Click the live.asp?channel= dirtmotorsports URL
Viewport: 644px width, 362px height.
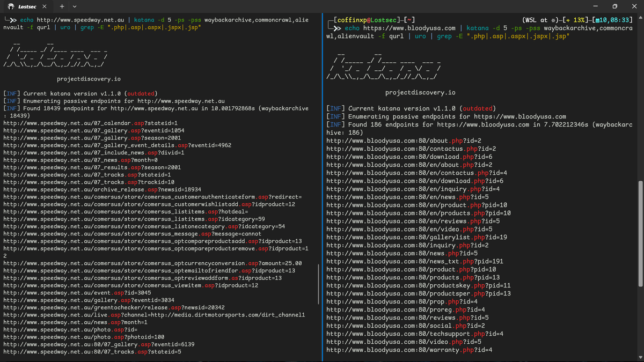pyautogui.click(x=154, y=315)
